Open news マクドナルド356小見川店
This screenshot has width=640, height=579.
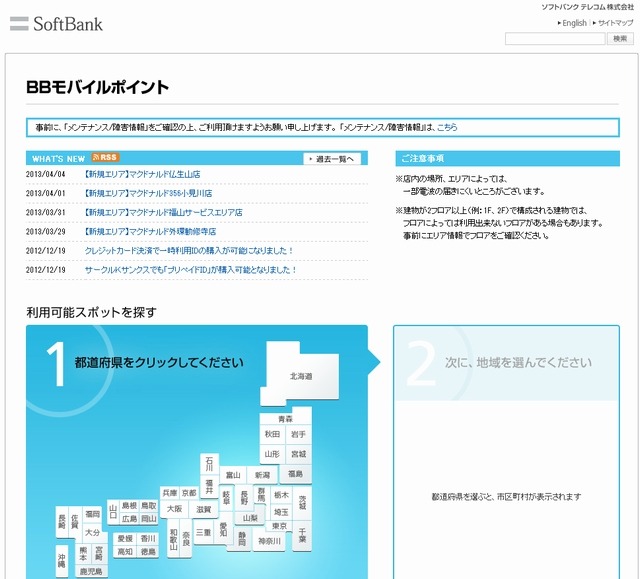[148, 193]
